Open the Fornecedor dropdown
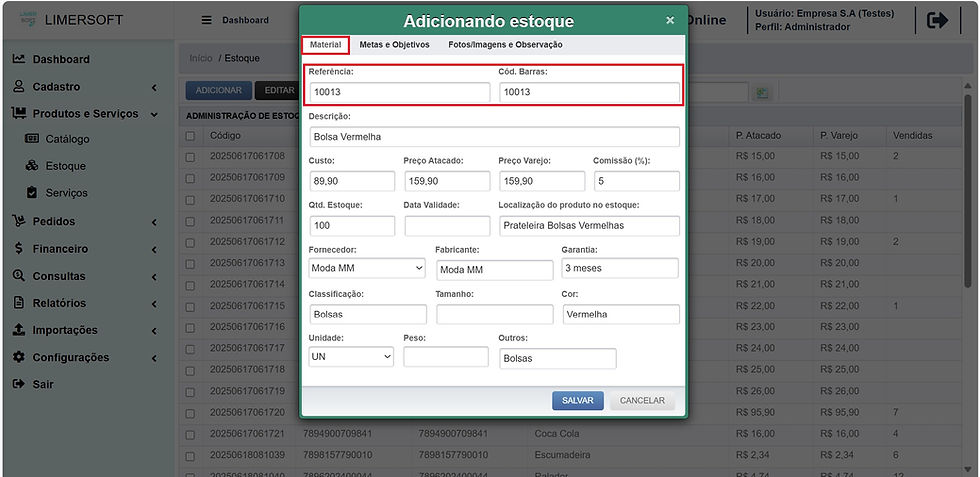Image resolution: width=980 pixels, height=477 pixels. coord(367,268)
